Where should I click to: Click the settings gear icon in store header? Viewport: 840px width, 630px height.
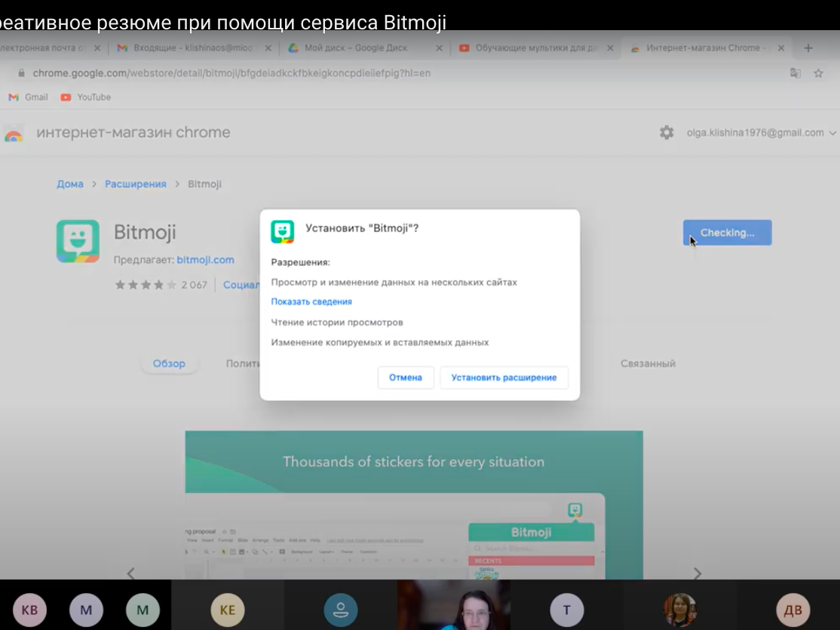pos(667,133)
